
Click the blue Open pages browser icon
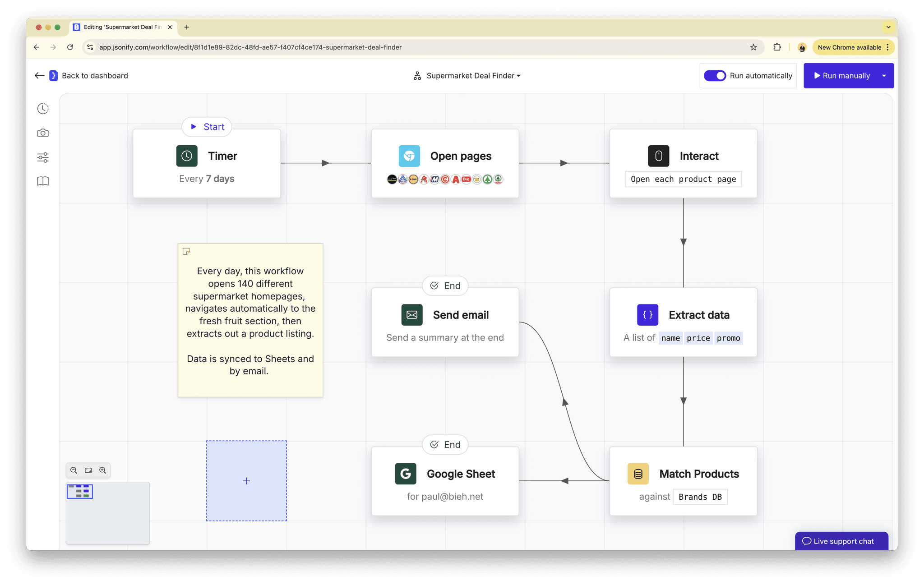tap(409, 156)
